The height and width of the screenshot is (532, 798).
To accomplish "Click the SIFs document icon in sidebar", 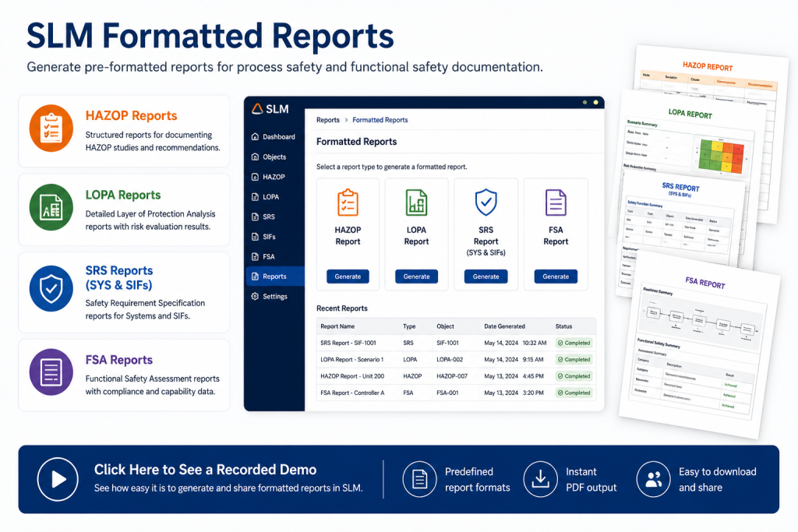I will [x=255, y=237].
